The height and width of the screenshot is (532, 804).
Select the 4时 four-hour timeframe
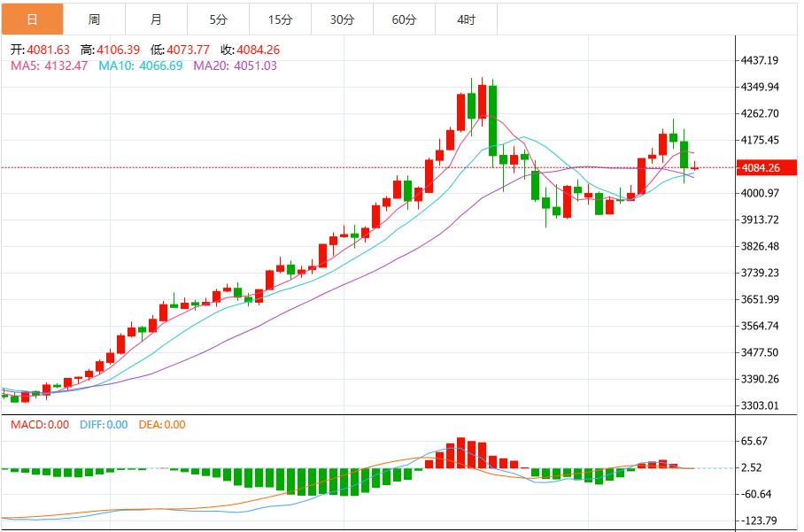(467, 17)
